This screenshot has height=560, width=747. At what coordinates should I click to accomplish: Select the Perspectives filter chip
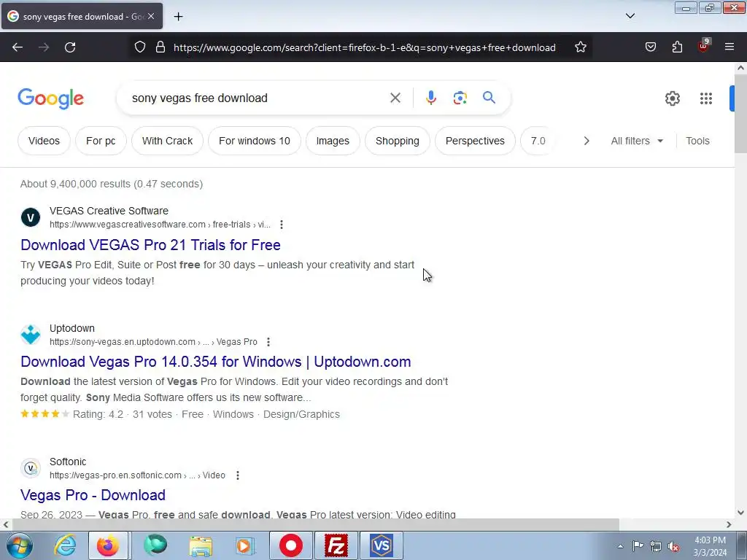tap(475, 141)
